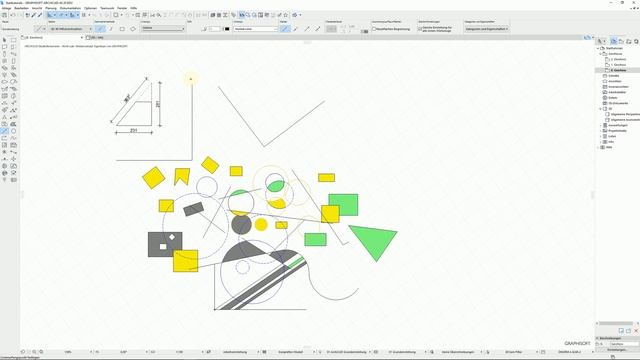Select the Circle/Arc tool in the toolbox
640x360 pixels.
13,131
